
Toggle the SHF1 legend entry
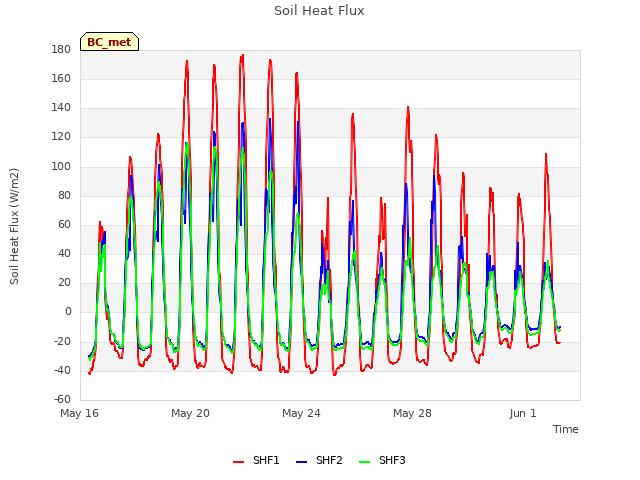(x=256, y=460)
